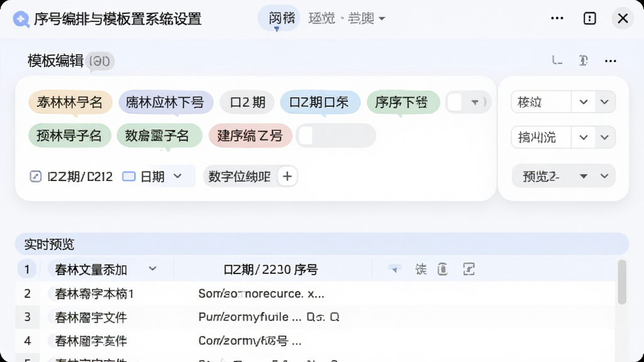Select the green 预林导子名 tag
The width and height of the screenshot is (644, 362).
69,136
